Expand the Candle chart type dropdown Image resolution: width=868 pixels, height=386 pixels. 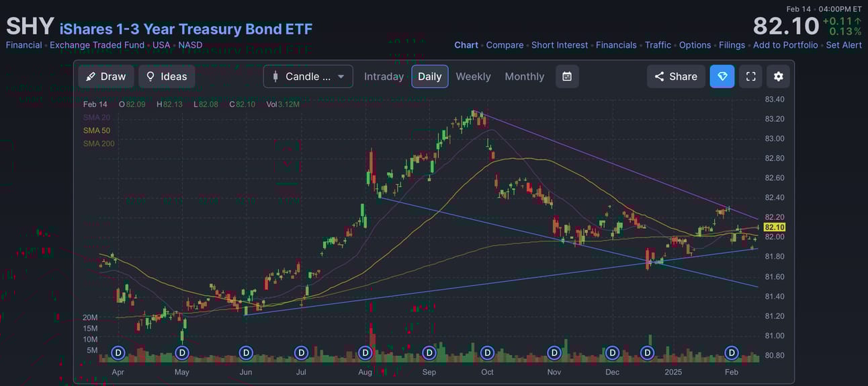click(x=308, y=77)
